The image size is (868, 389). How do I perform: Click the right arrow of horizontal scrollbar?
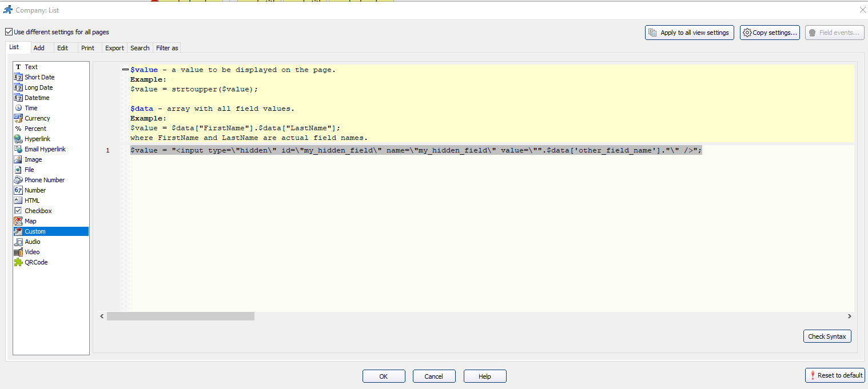point(850,316)
